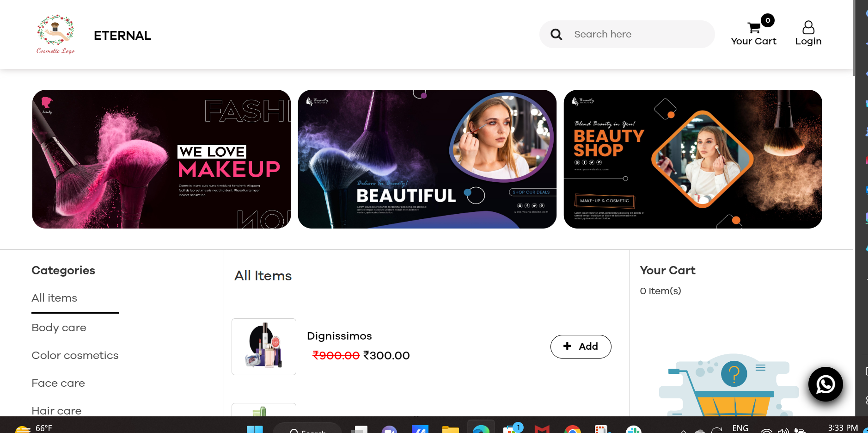Choose the Face care category

tap(58, 383)
